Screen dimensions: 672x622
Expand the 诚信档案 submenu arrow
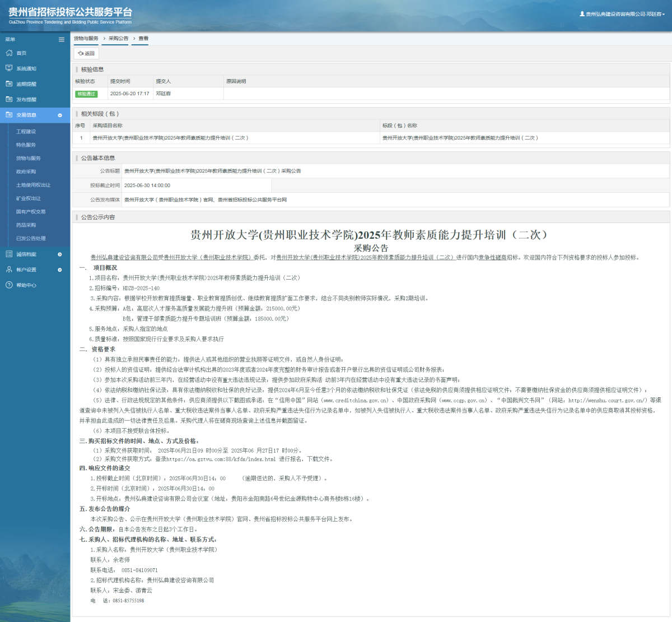click(x=59, y=254)
